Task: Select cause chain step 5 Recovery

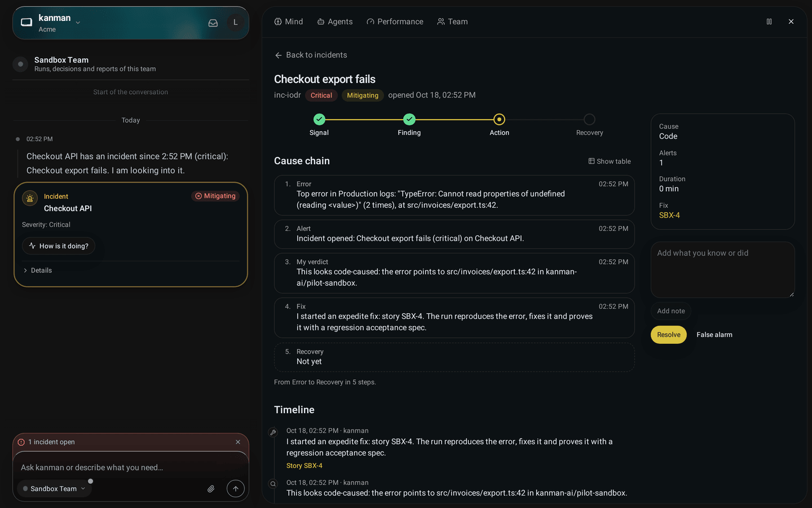Action: pos(454,357)
